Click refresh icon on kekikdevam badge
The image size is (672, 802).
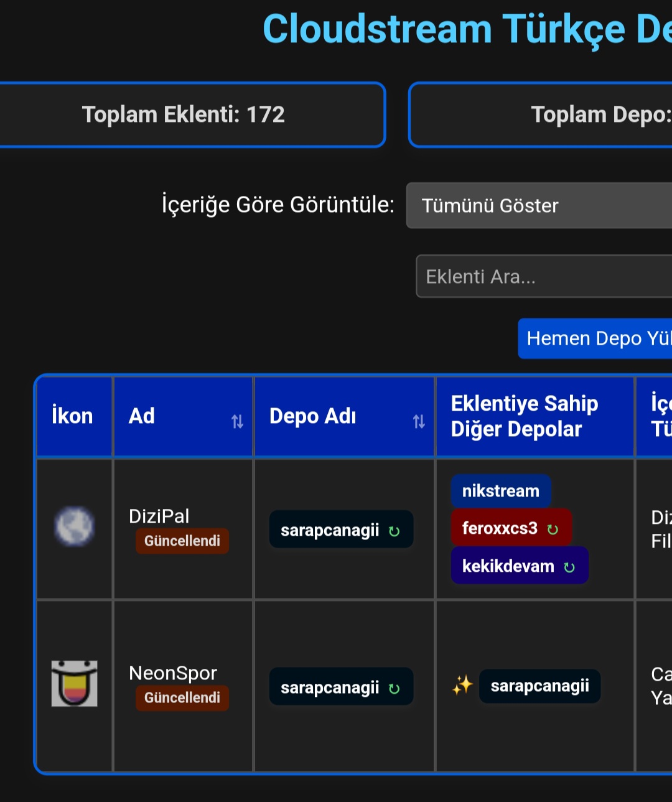pyautogui.click(x=569, y=567)
